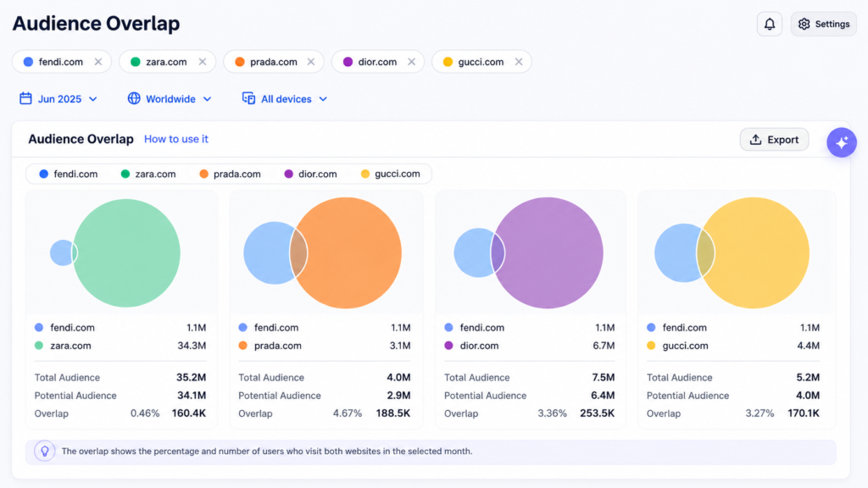The image size is (868, 488).
Task: Select the 188.5K overlap value
Action: click(393, 413)
